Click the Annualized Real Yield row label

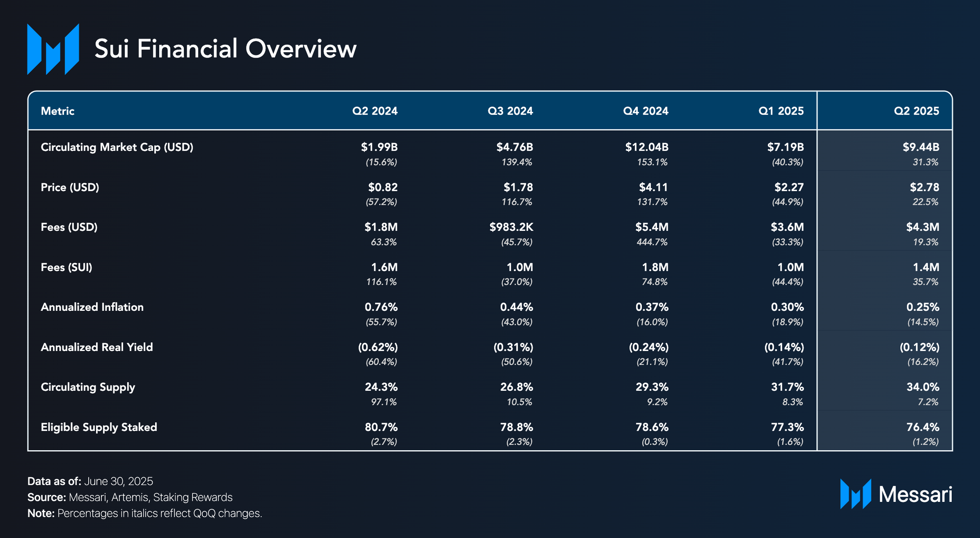coord(97,347)
